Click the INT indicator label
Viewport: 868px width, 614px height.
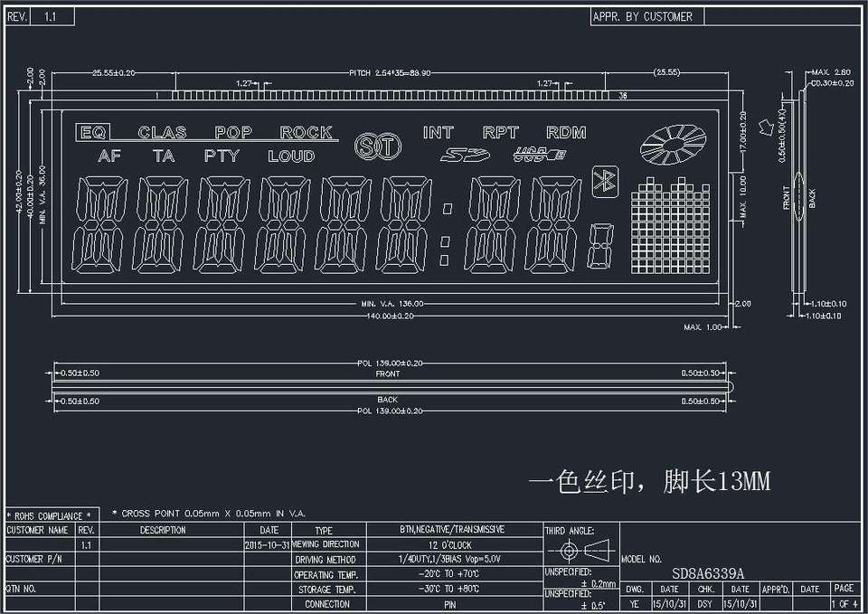(x=439, y=132)
